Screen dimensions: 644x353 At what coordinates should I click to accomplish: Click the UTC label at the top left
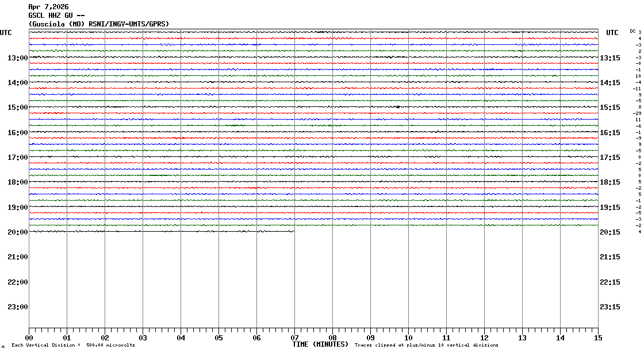[x=6, y=33]
